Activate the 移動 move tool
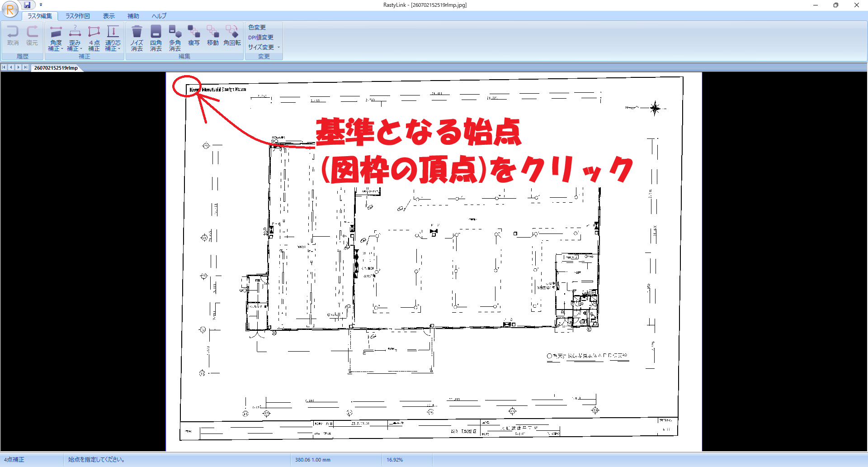The image size is (868, 467). click(x=213, y=36)
